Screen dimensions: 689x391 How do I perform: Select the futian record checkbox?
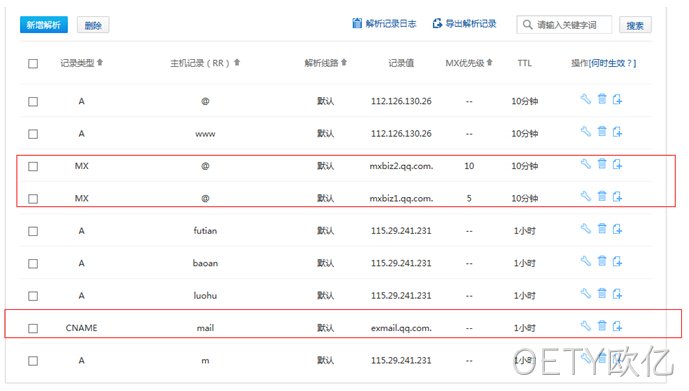tap(33, 231)
